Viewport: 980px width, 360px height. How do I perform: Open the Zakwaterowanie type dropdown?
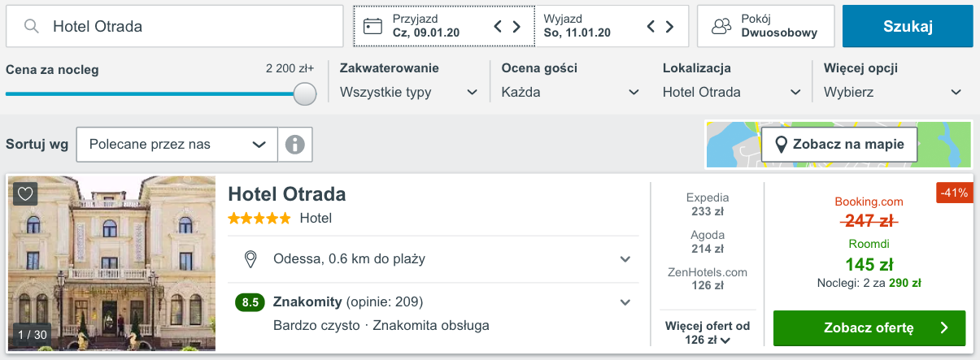pos(408,92)
